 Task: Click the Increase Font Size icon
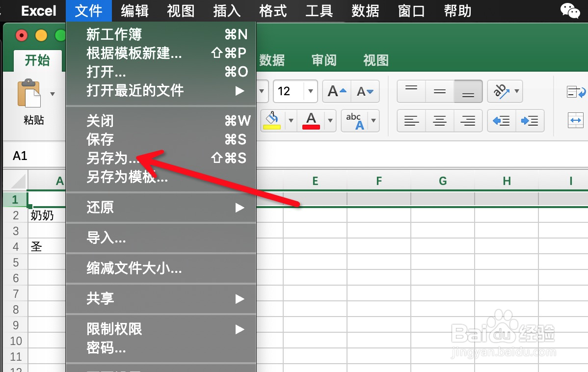(336, 91)
